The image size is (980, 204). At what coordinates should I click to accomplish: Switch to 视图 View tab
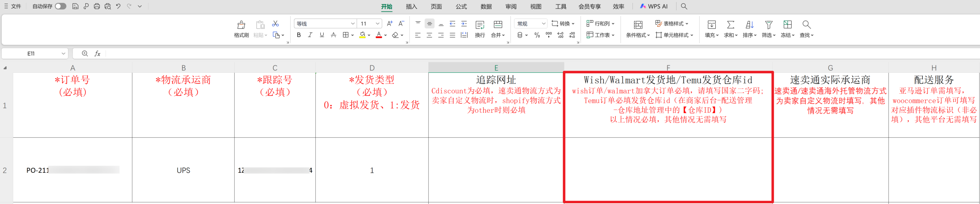[536, 7]
